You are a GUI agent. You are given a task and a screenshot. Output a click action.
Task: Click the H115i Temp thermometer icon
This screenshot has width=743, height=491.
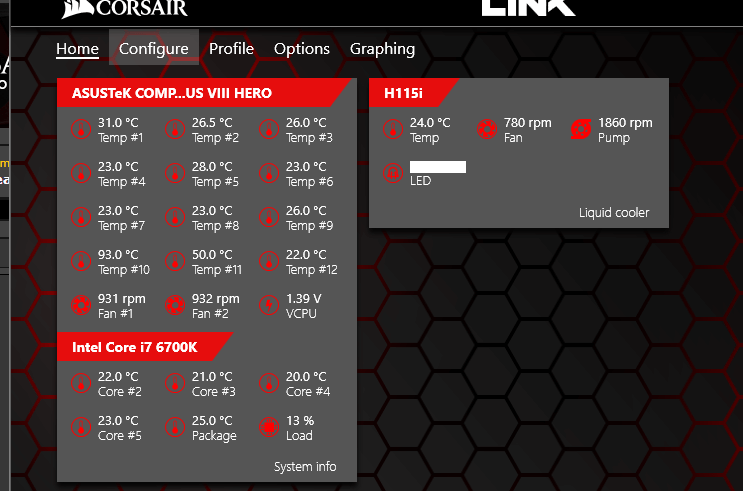tap(392, 129)
